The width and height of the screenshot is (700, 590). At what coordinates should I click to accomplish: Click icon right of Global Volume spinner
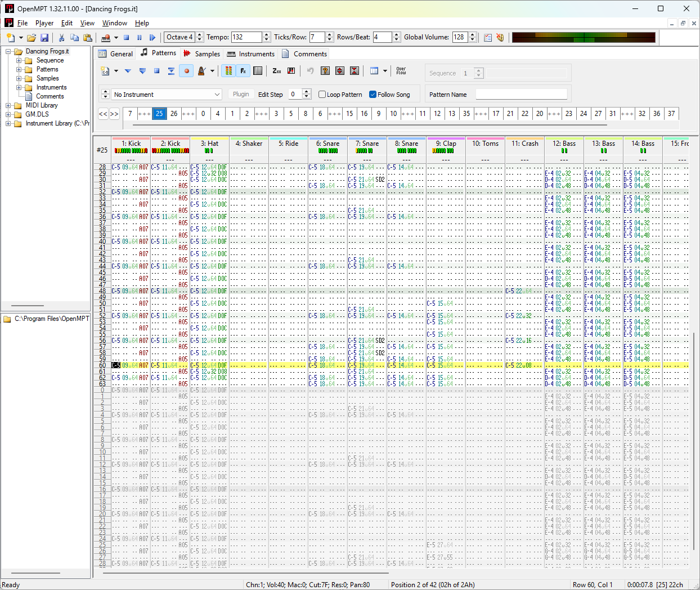[488, 38]
